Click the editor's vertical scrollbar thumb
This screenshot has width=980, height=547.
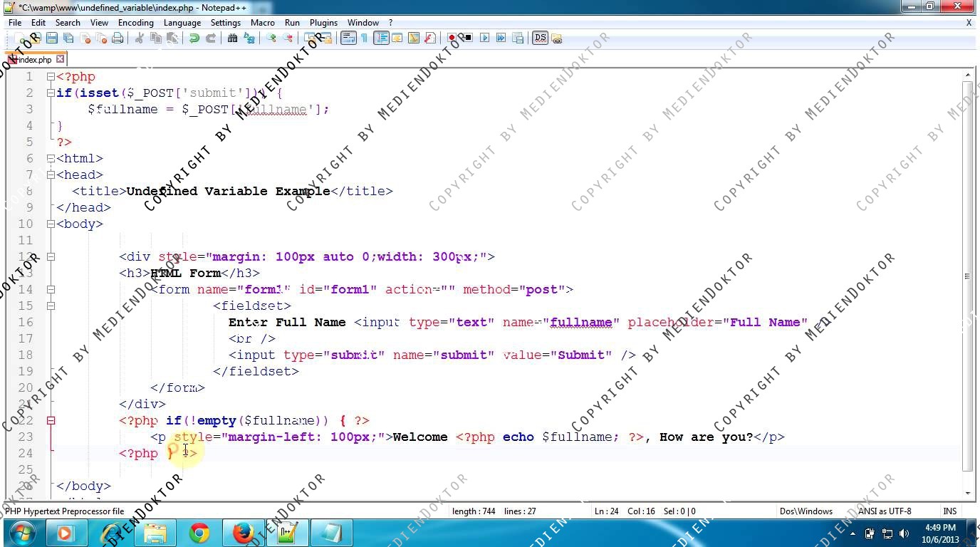click(x=967, y=276)
